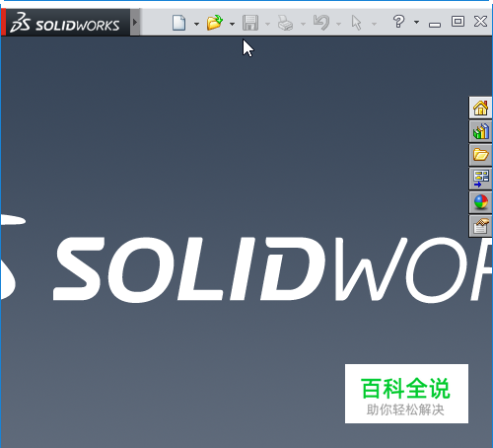
Task: Expand the Print dropdown arrow
Action: 303,24
